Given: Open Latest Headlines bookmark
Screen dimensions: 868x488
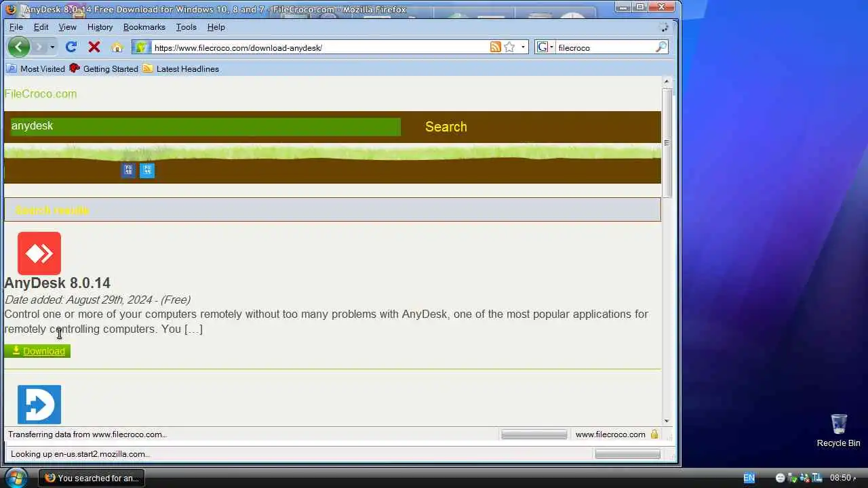Looking at the screenshot, I should coord(181,68).
